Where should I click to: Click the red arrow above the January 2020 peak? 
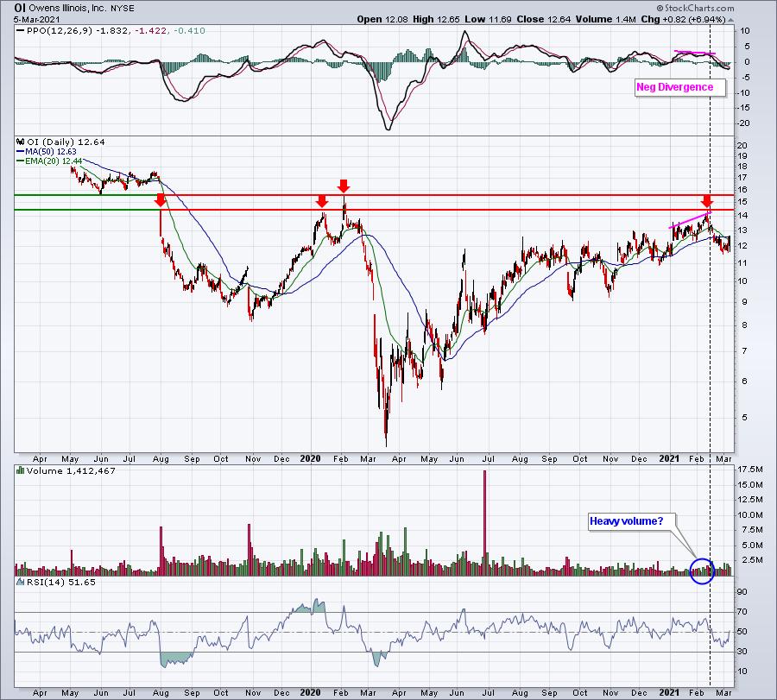(322, 201)
